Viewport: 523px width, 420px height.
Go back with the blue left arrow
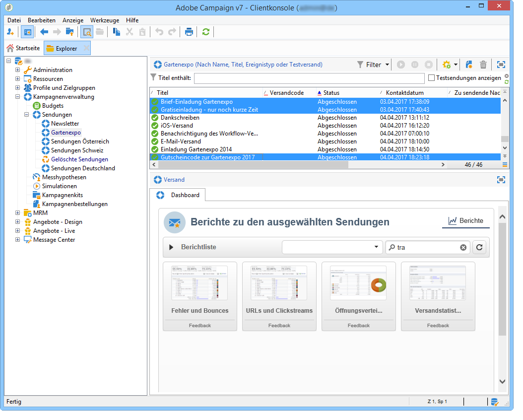[44, 32]
